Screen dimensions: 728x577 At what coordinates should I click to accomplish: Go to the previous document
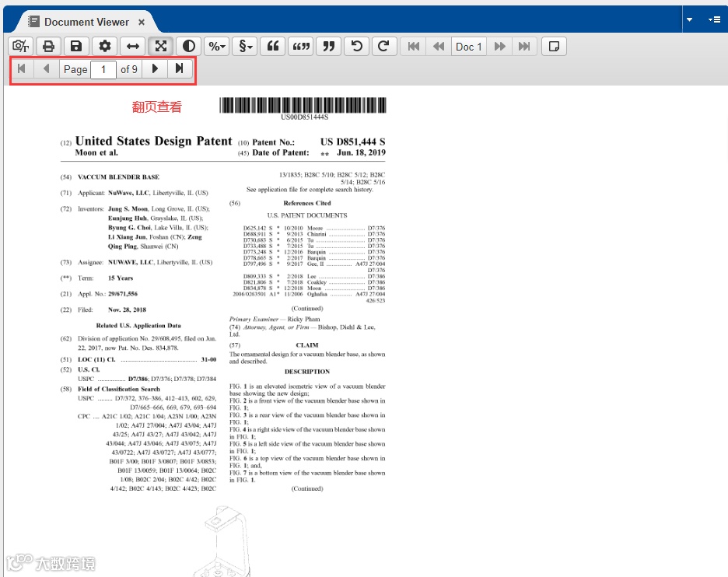439,47
